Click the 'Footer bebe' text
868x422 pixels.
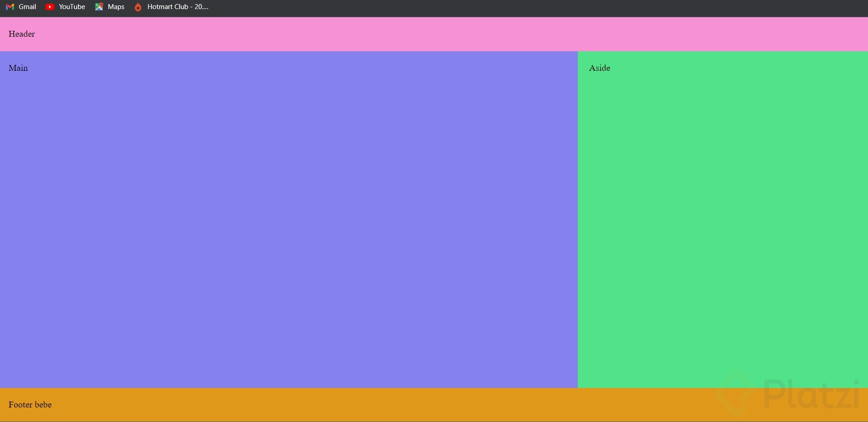30,405
